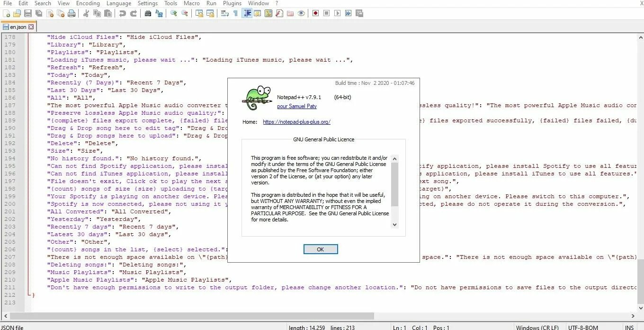Screen dimensions: 644x330
Task: Open the Macro menu
Action: 192,3
